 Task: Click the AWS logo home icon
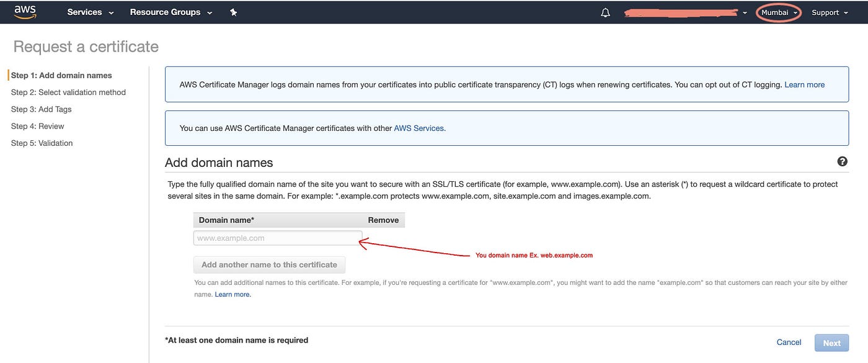point(25,12)
